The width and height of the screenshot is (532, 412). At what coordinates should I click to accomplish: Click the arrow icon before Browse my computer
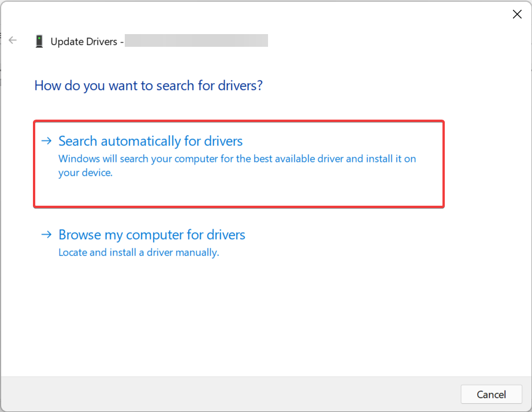coord(46,235)
